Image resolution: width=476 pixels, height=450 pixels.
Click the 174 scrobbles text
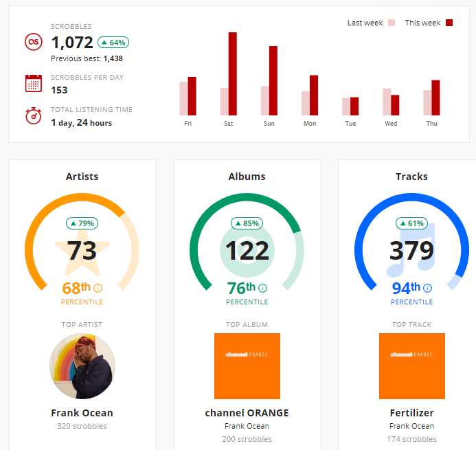[x=411, y=439]
